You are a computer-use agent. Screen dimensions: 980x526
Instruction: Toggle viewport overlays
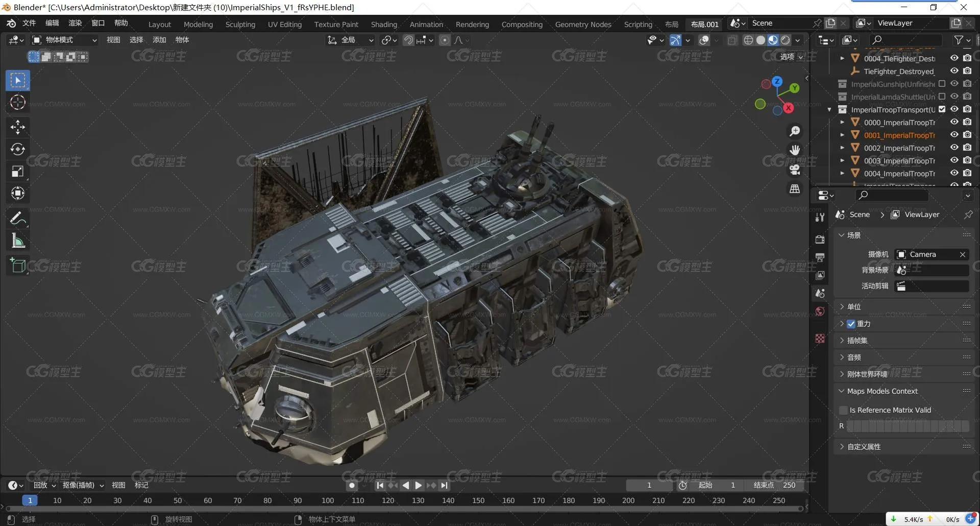704,40
